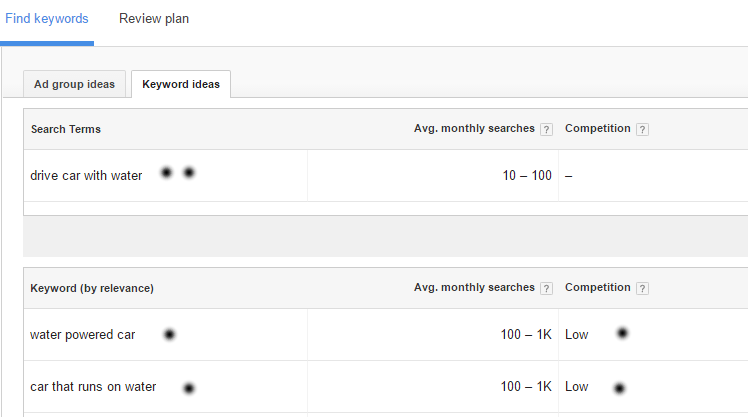Viewport: 748px width, 417px height.
Task: Select the Ad group ideas tab
Action: tap(75, 84)
